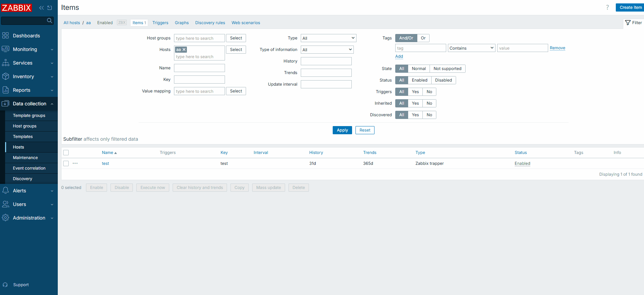This screenshot has height=295, width=644.
Task: Collapse the sidebar with double-arrow icon
Action: tap(41, 8)
